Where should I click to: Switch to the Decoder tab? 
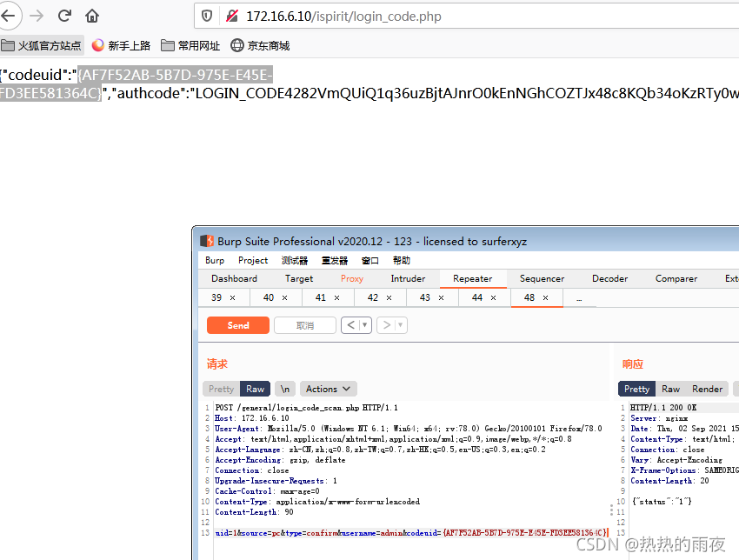[609, 278]
